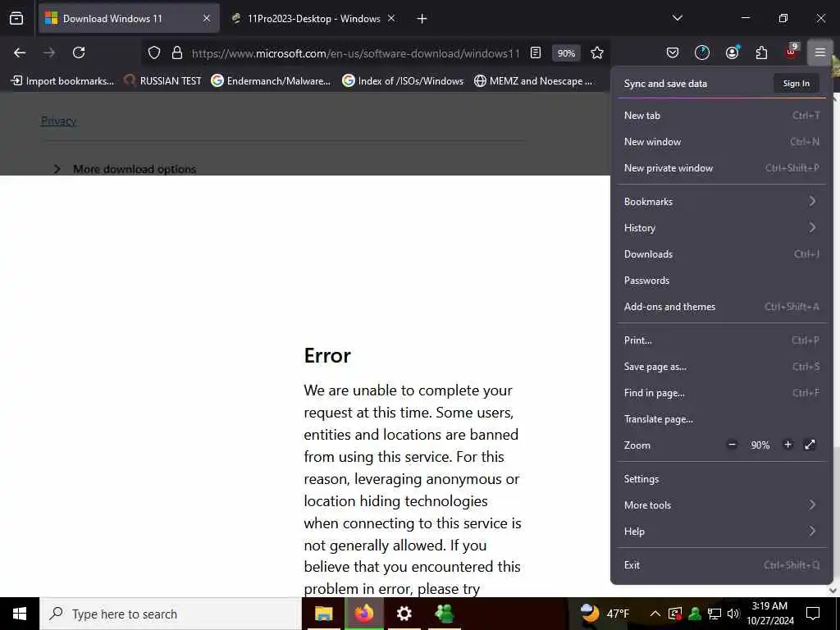Open the RUSSIAN TEST bookmark

pos(162,81)
